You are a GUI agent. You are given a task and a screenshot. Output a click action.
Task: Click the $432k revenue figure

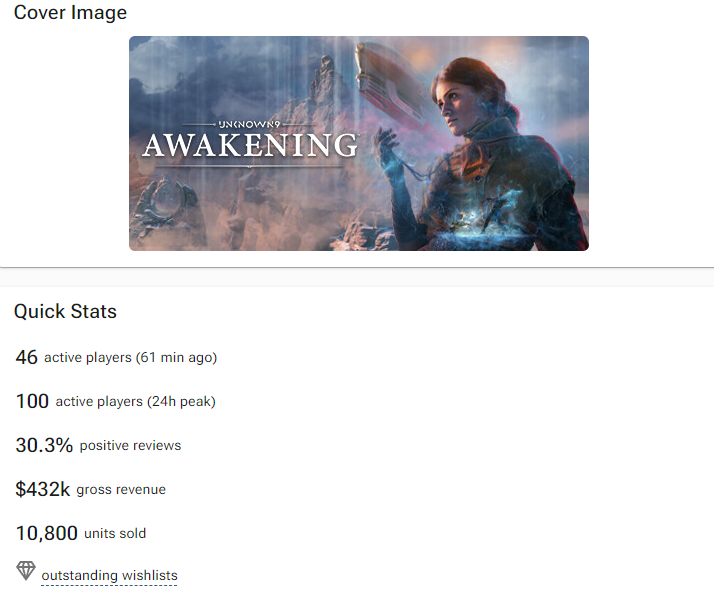click(42, 489)
